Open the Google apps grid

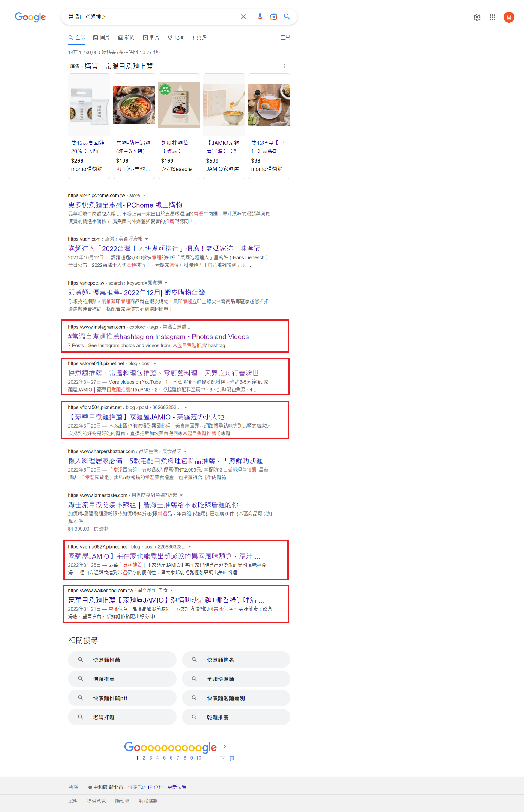click(492, 17)
